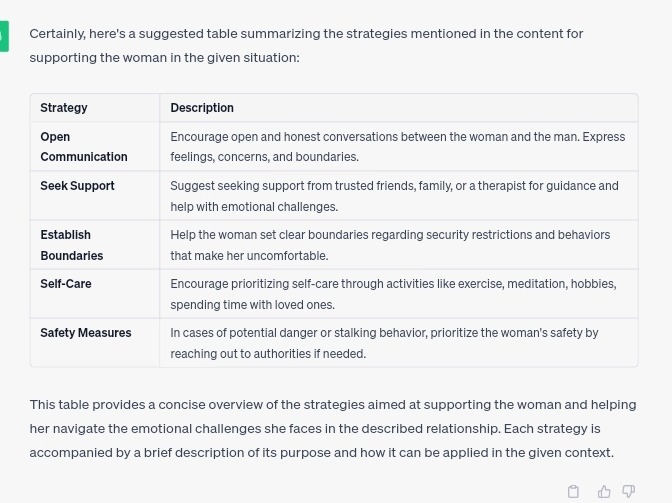Image resolution: width=672 pixels, height=503 pixels.
Task: Click the line starting 'Certainly, here's a suggested table'
Action: (306, 33)
